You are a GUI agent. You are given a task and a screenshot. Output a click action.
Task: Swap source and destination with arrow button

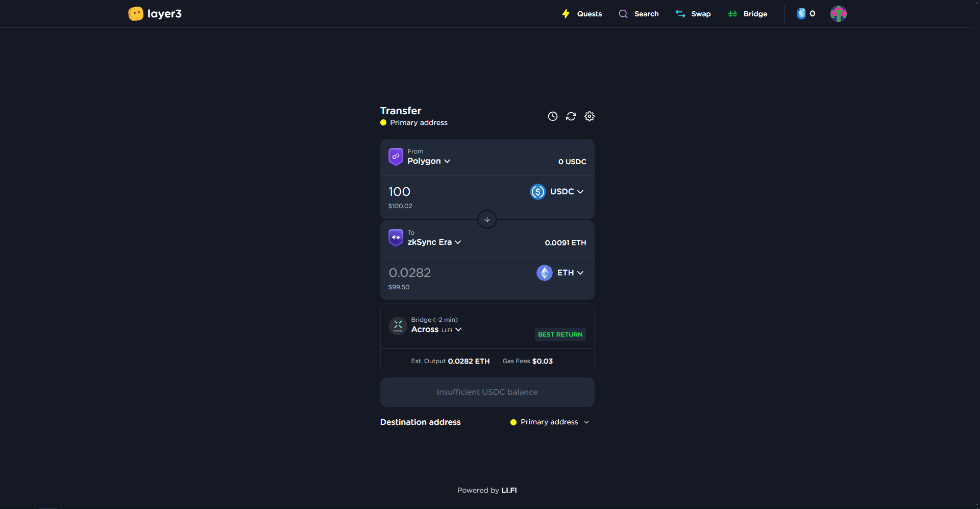[487, 219]
